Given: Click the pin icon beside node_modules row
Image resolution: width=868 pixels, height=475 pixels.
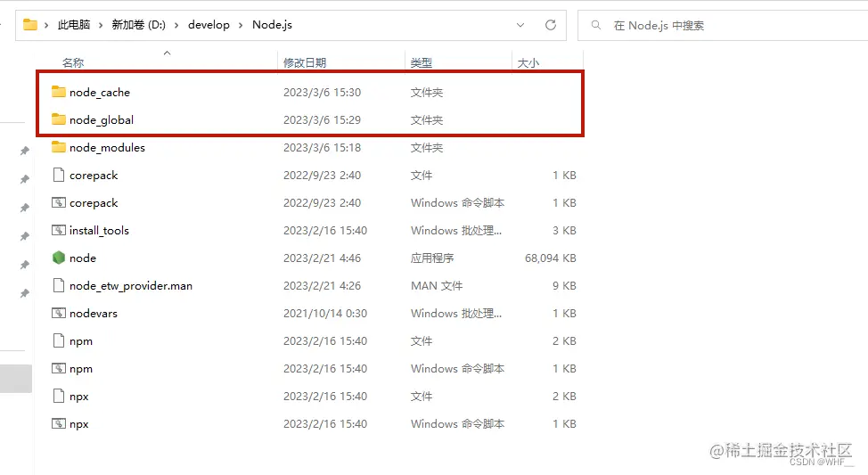Looking at the screenshot, I should [x=24, y=151].
